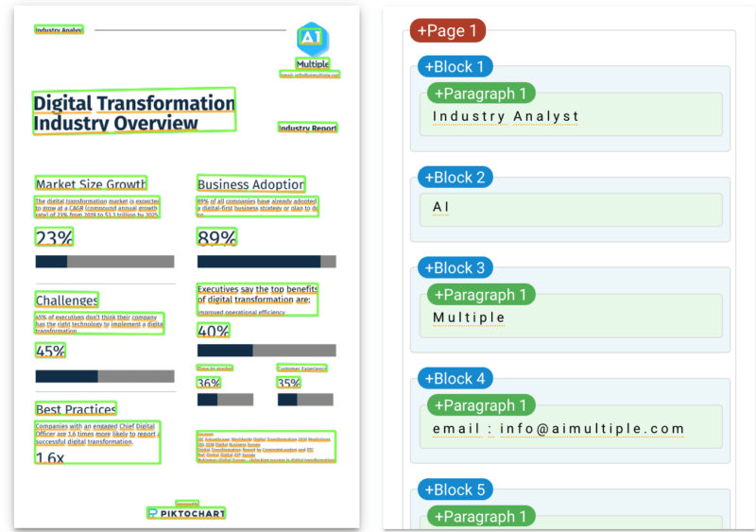Collapse the +Page 1 expander
The height and width of the screenshot is (532, 756).
click(x=447, y=30)
